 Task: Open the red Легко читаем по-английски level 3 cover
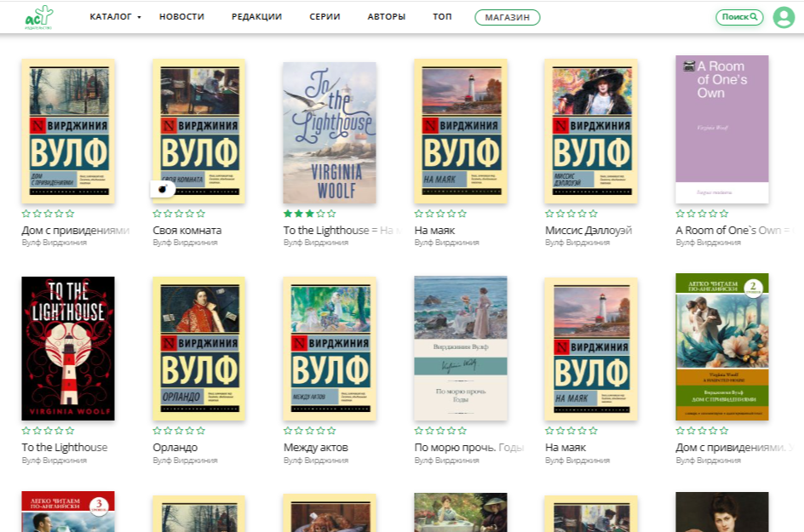[x=68, y=512]
